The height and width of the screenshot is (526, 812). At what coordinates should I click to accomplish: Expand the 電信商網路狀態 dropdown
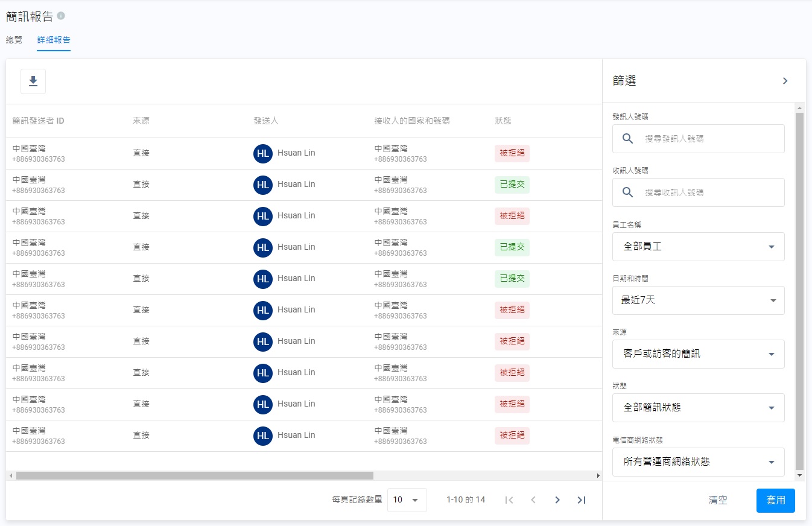[x=698, y=462]
